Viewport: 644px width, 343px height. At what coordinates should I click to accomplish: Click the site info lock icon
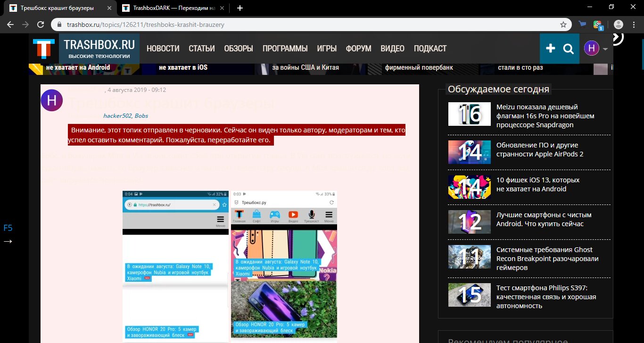pyautogui.click(x=60, y=24)
